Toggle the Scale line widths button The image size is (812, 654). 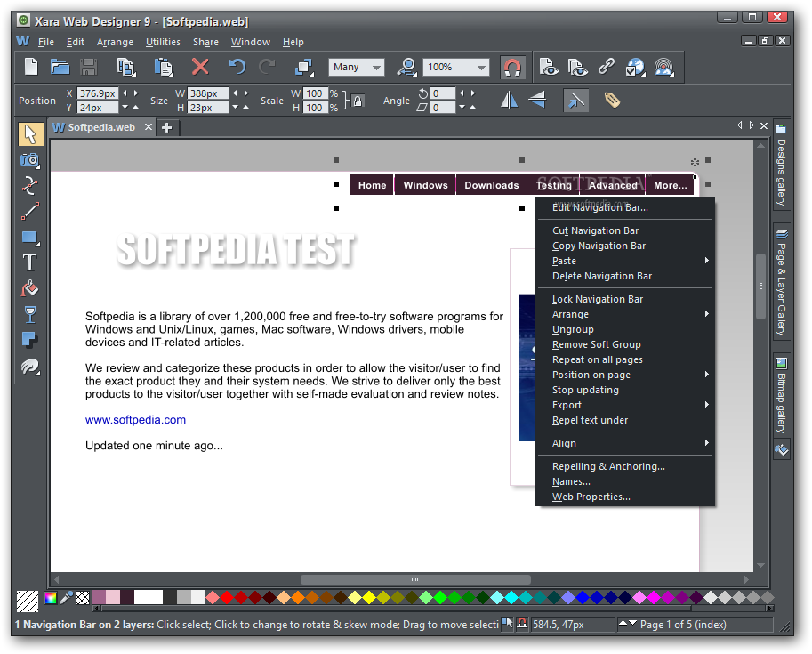pos(575,100)
